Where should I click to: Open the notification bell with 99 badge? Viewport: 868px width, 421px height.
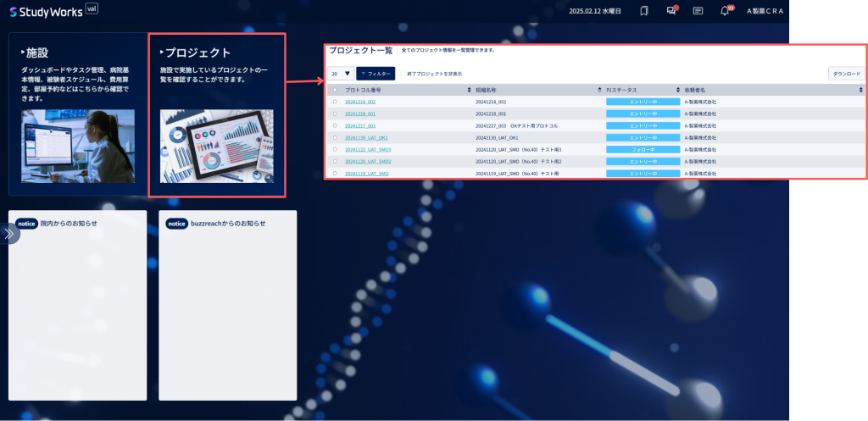pyautogui.click(x=726, y=10)
